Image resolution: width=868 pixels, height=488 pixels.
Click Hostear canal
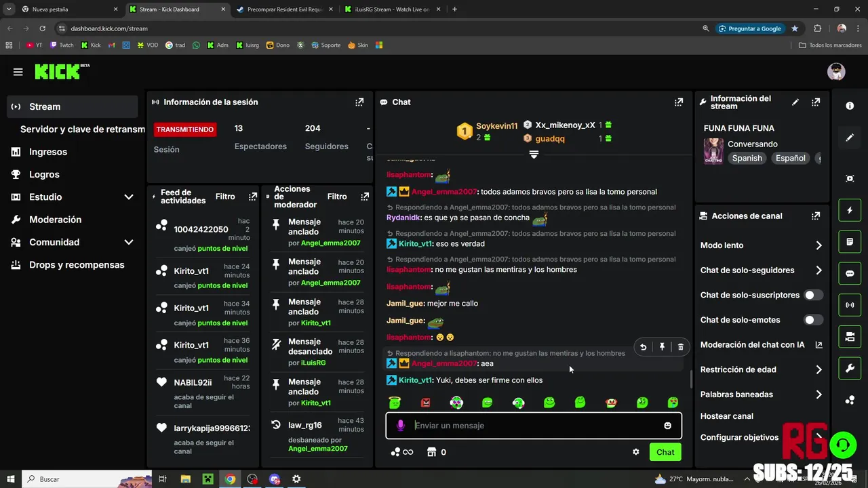[727, 416]
